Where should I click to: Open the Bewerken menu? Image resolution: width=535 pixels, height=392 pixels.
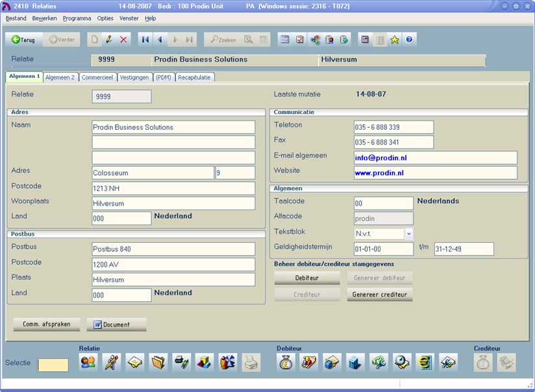click(44, 18)
